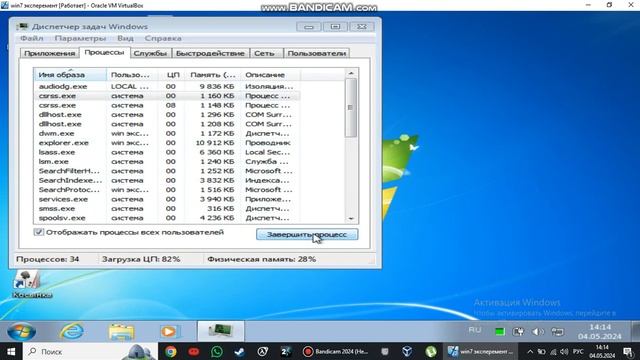The height and width of the screenshot is (360, 640).
Task: Click РУС language indicator on host taskbar
Action: [578, 352]
